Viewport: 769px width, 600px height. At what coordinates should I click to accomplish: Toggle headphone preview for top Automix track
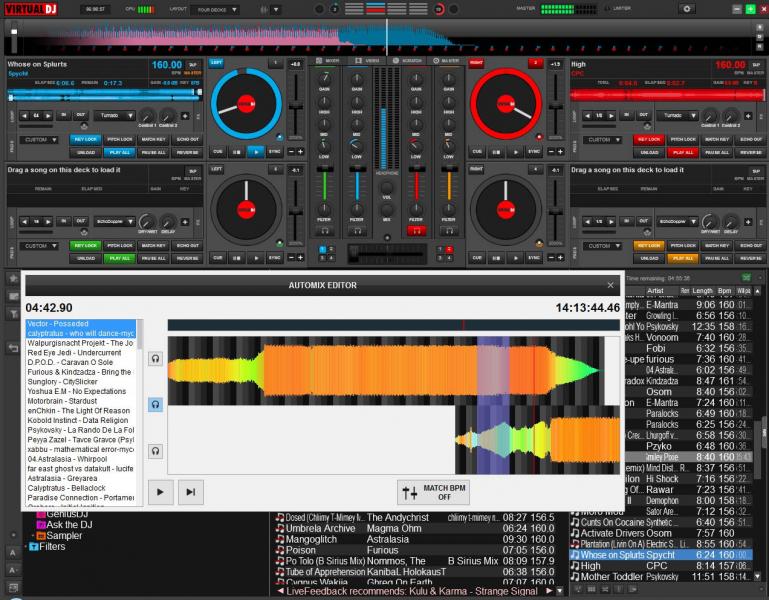[155, 359]
